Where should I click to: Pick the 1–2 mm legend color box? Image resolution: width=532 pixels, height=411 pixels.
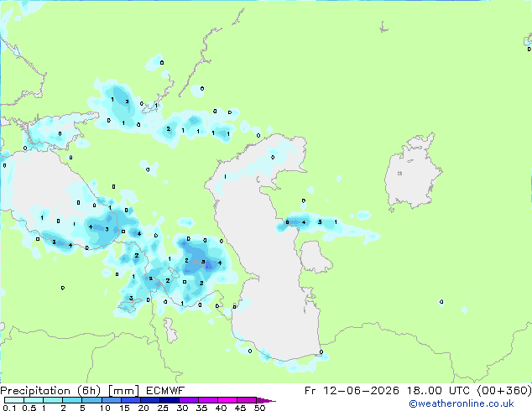tap(53, 400)
